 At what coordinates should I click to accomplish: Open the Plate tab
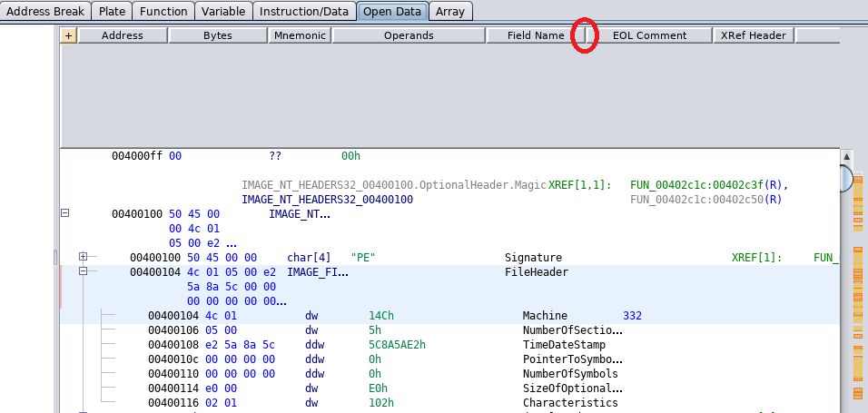(113, 11)
